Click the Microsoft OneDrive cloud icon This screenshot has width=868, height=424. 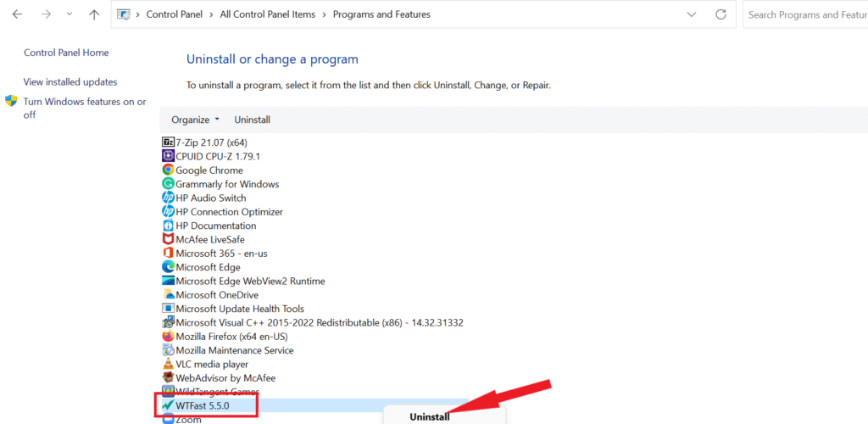click(168, 294)
